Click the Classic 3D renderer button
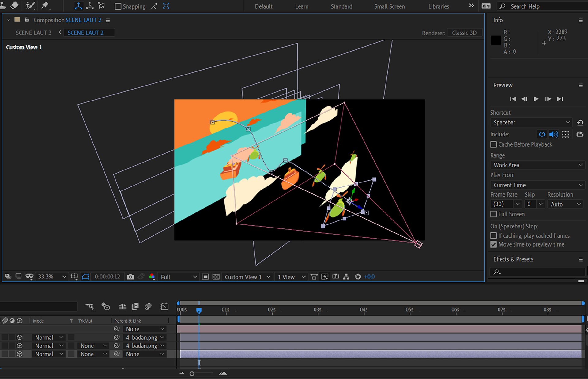The width and height of the screenshot is (588, 379). (x=464, y=33)
